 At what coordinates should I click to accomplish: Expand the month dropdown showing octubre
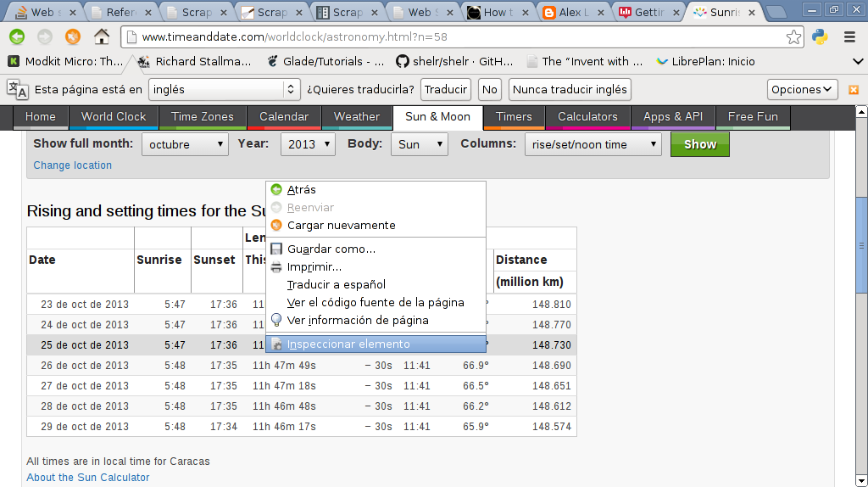pyautogui.click(x=185, y=144)
